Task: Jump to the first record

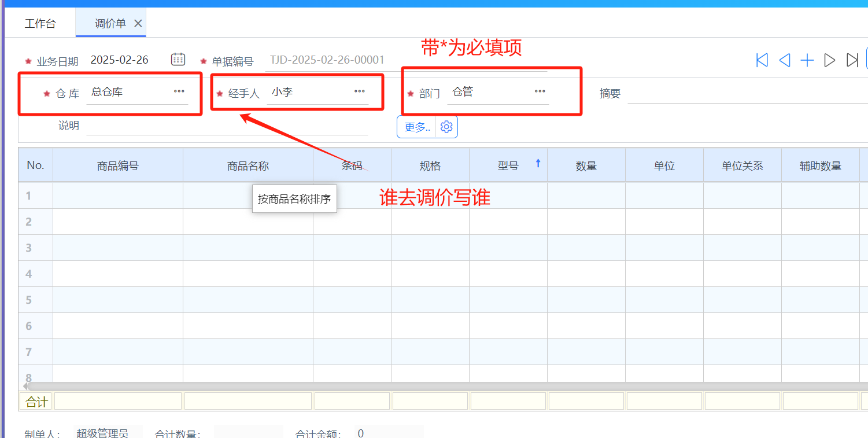Action: click(x=762, y=60)
